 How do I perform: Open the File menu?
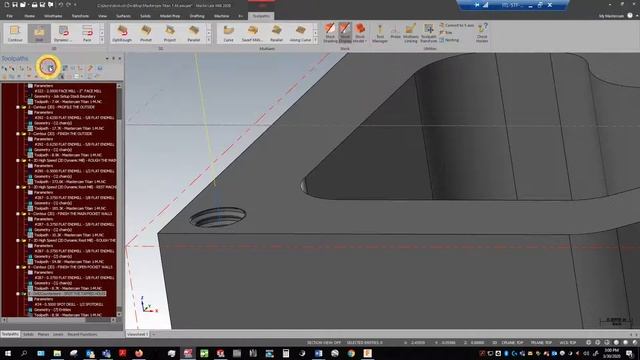9,16
